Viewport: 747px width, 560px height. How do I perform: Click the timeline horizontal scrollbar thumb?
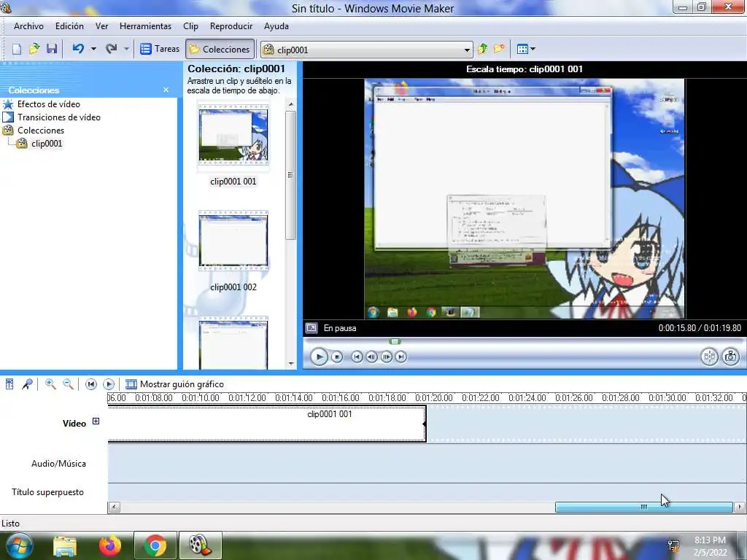[644, 507]
